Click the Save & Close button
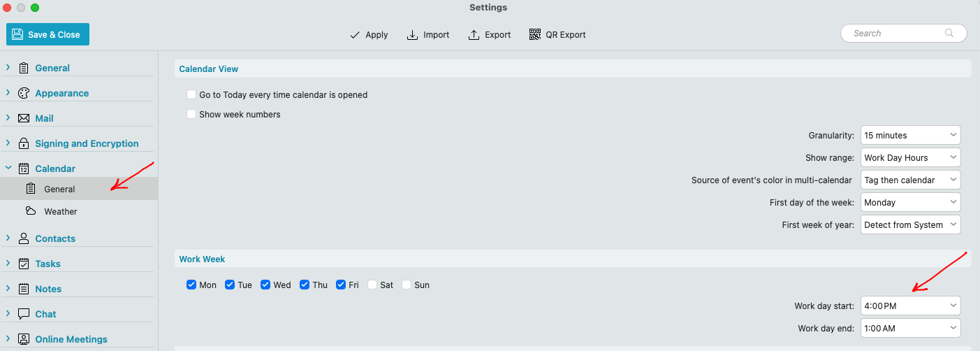 [48, 34]
